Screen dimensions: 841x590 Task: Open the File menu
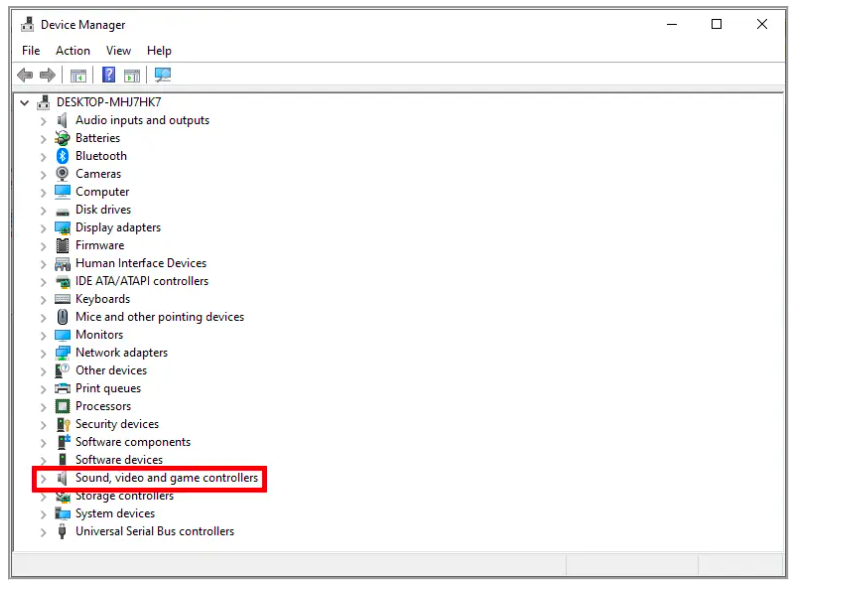click(x=31, y=50)
